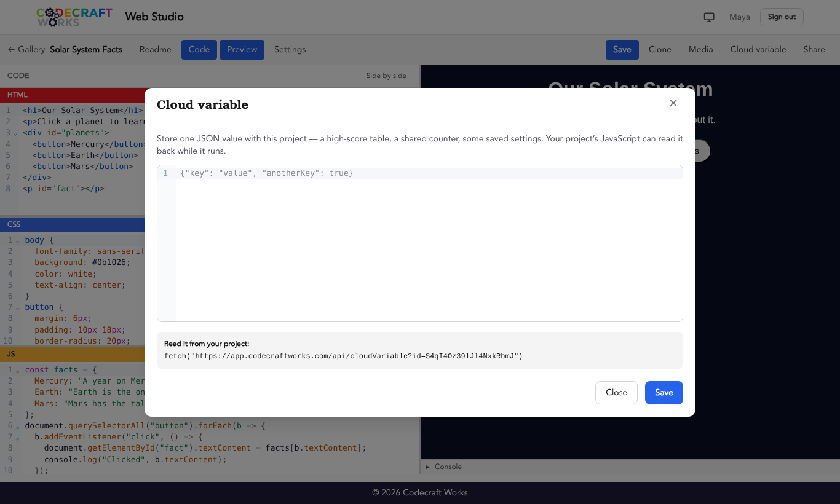Image resolution: width=840 pixels, height=504 pixels.
Task: Clone this project
Action: [x=660, y=49]
